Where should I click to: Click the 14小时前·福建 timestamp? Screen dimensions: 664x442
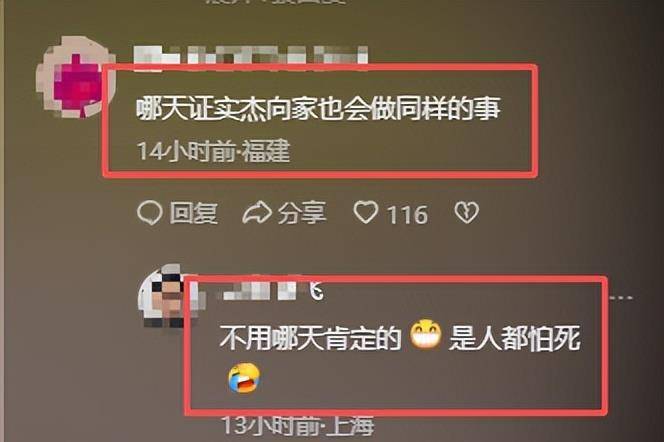pos(213,151)
